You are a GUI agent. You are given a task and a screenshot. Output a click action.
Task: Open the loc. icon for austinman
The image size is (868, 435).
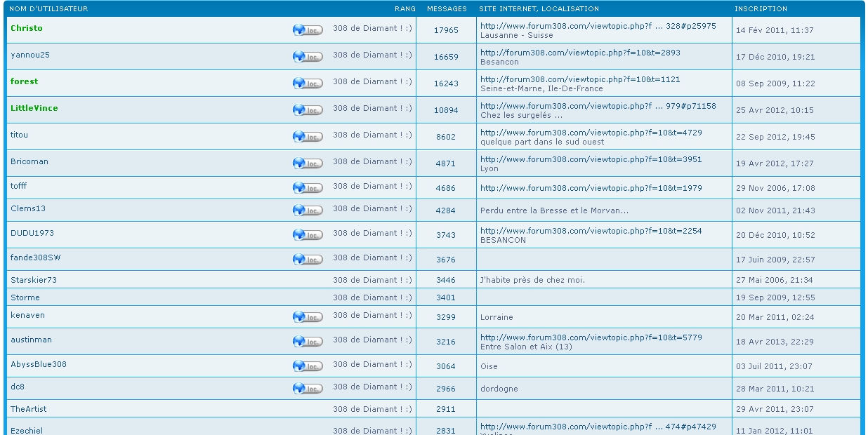308,341
